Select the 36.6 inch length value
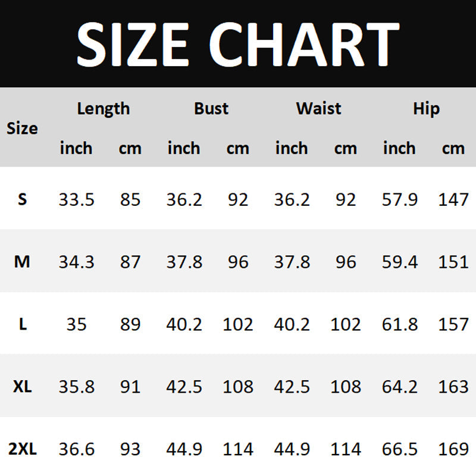The width and height of the screenshot is (476, 476). point(76,449)
